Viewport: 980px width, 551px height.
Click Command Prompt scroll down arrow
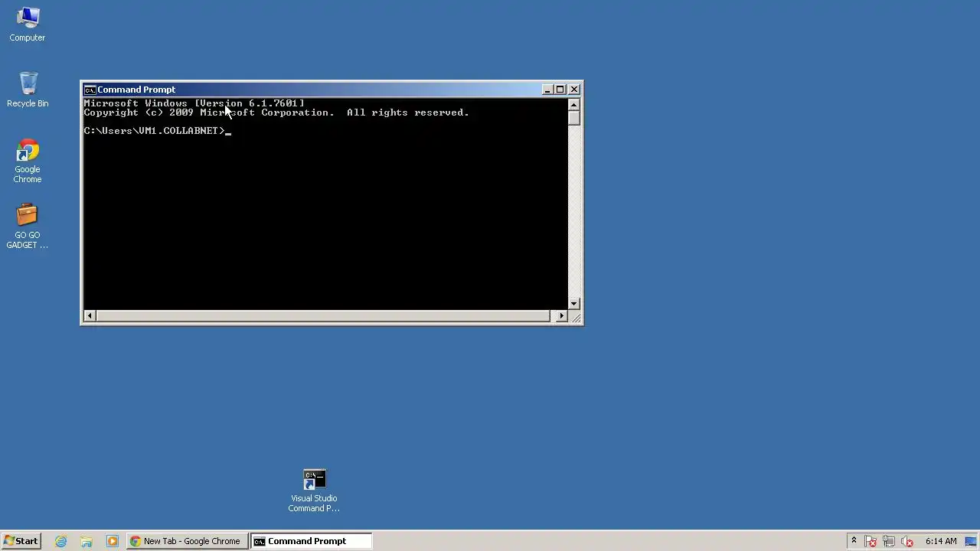tap(574, 304)
